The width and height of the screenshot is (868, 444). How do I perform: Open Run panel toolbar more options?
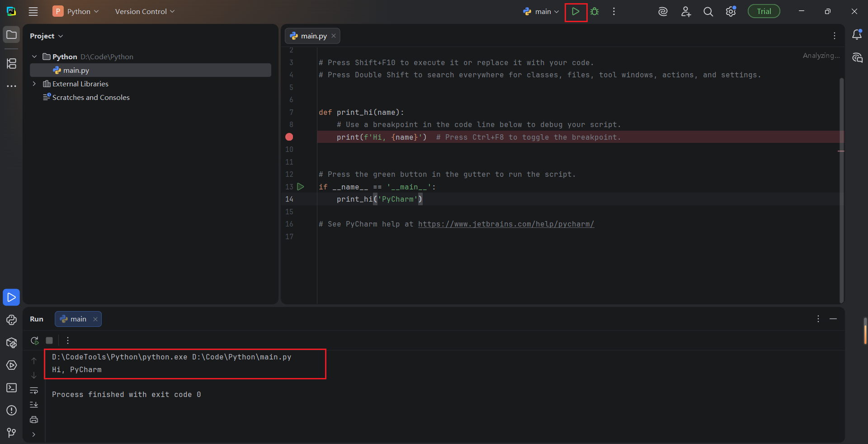68,340
